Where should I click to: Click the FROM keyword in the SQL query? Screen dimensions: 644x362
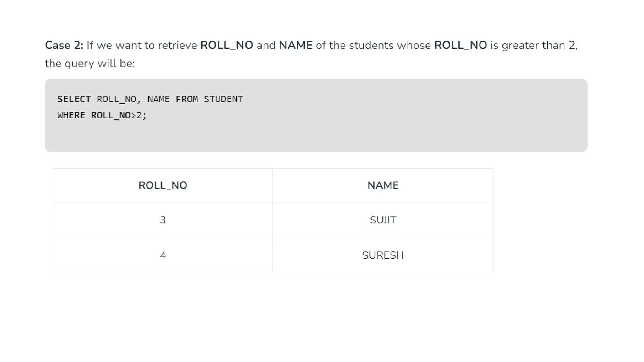click(x=187, y=99)
